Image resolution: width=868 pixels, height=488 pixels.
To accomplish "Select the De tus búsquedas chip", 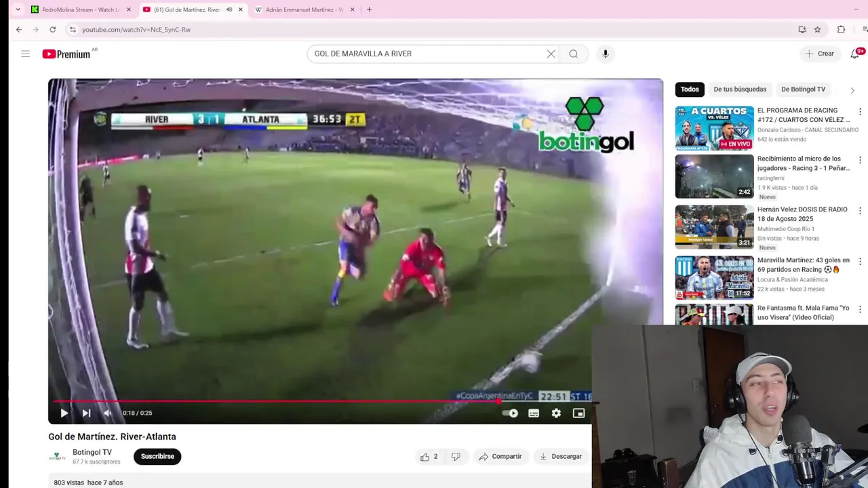I will coord(740,89).
